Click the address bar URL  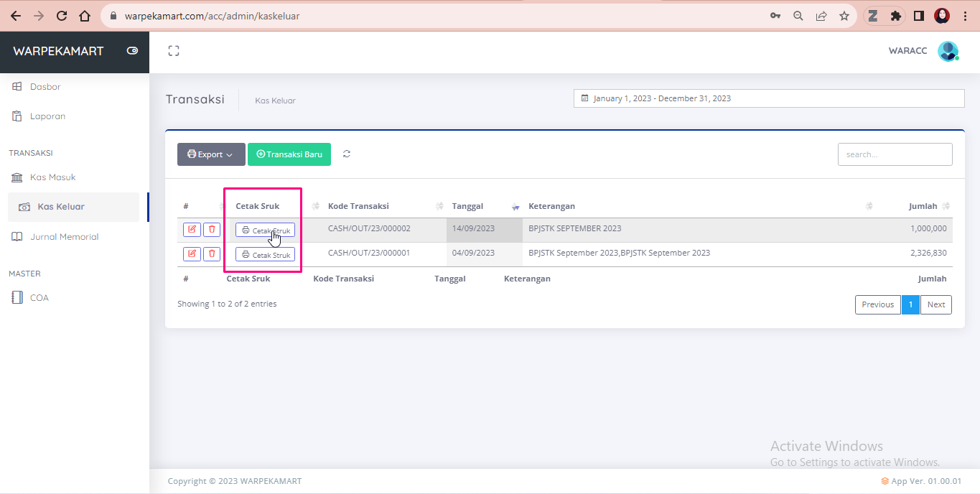[212, 16]
